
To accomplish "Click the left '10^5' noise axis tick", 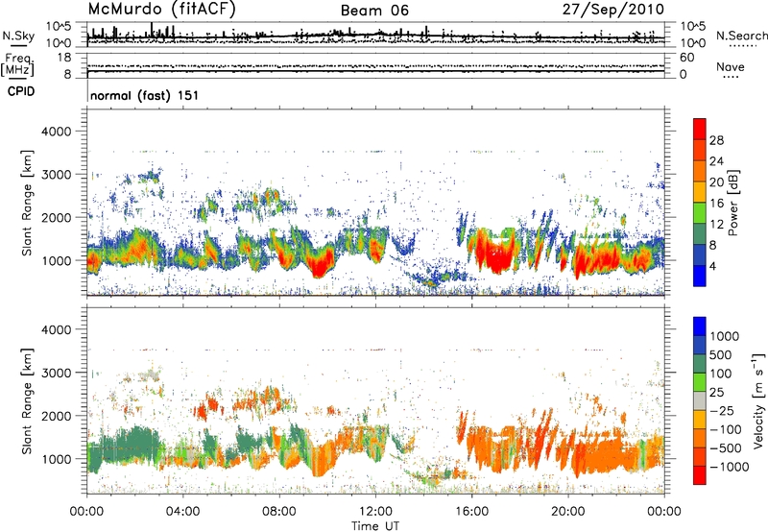I will (60, 27).
